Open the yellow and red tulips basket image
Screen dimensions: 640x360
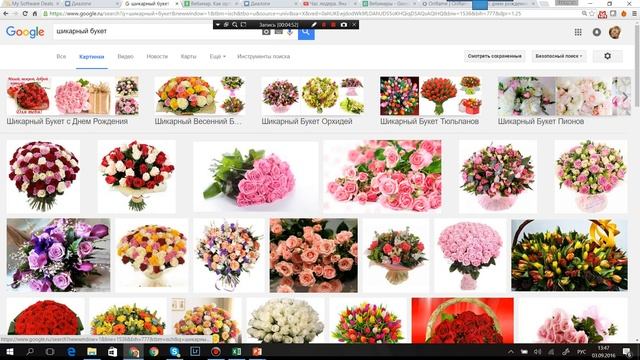pyautogui.click(x=569, y=255)
